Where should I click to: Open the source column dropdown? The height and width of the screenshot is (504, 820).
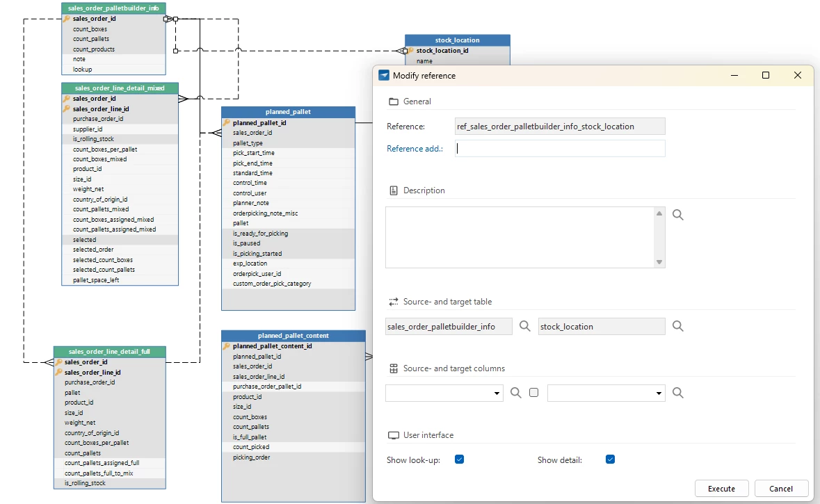click(x=497, y=393)
